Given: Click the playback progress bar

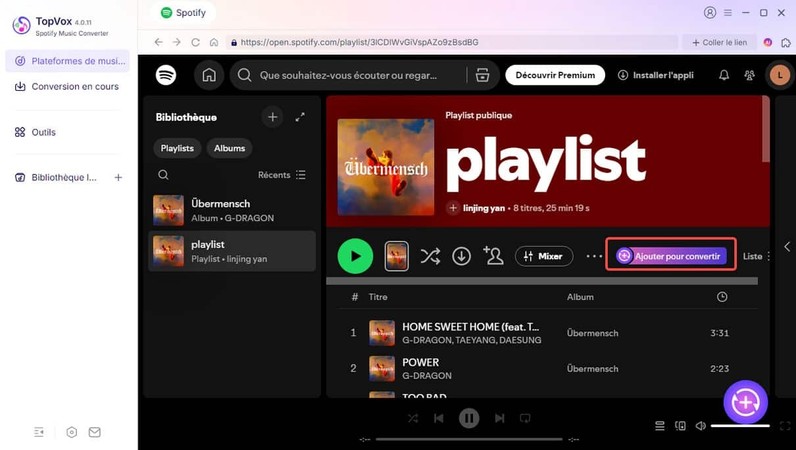Looking at the screenshot, I should click(x=469, y=439).
